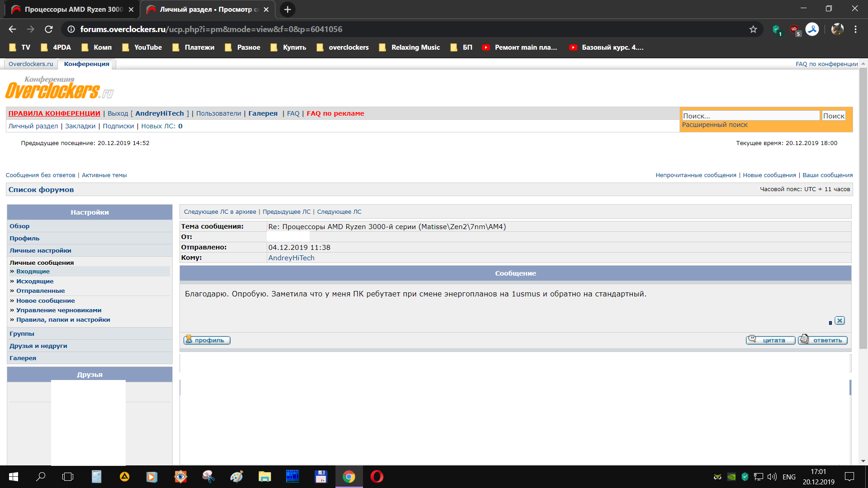868x488 pixels.
Task: Click the Overclockers.ru forum logo
Action: click(59, 88)
